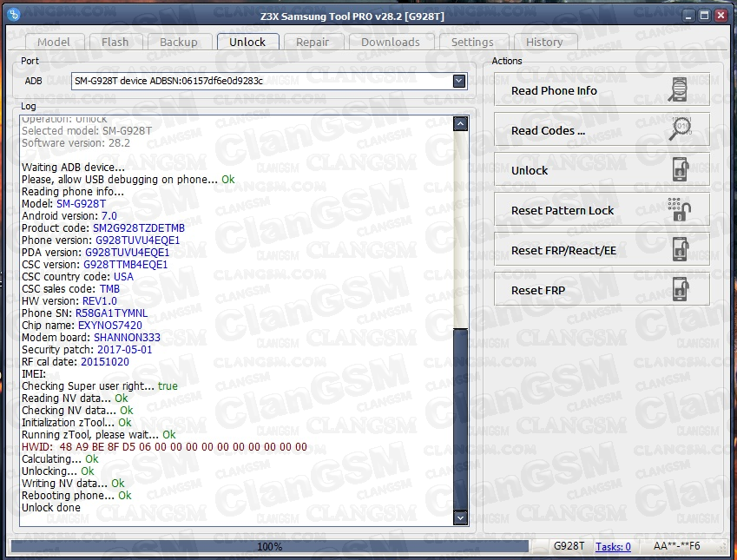737x560 pixels.
Task: Open the Settings tab
Action: [472, 42]
